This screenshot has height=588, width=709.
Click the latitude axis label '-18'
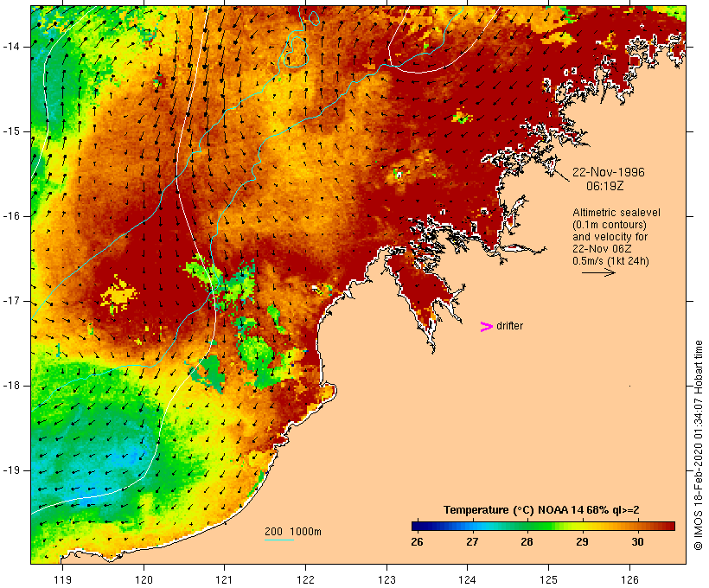point(10,386)
